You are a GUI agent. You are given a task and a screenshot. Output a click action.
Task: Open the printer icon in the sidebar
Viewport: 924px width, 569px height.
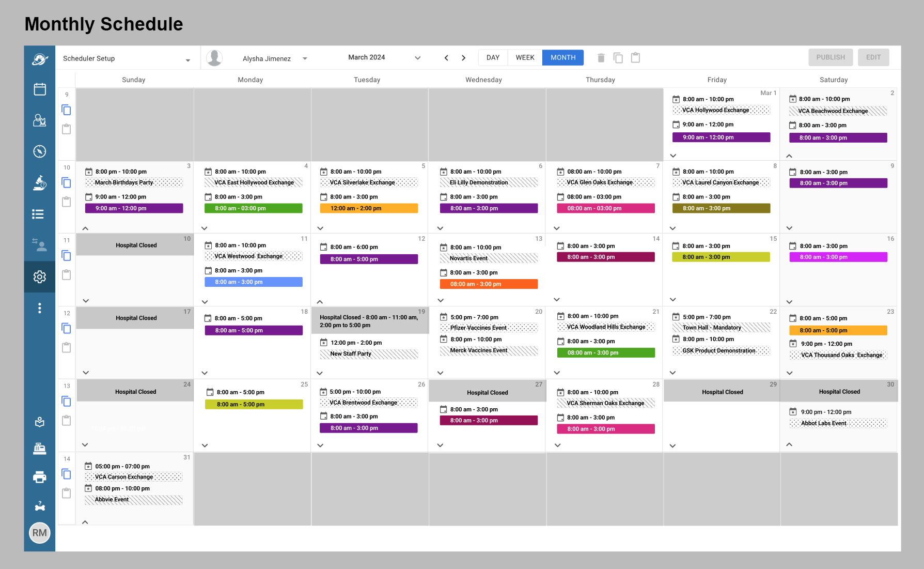coord(40,477)
